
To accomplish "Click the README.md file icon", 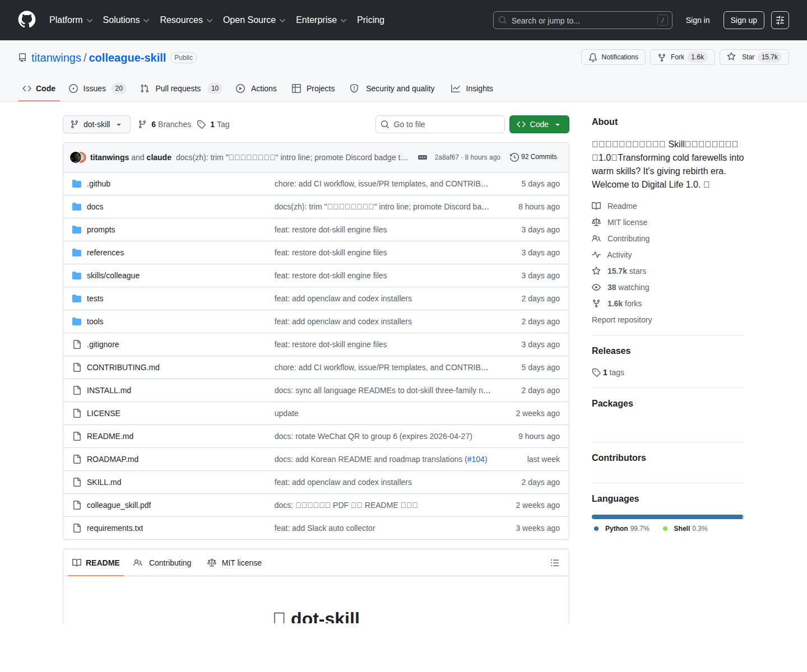I will (77, 436).
